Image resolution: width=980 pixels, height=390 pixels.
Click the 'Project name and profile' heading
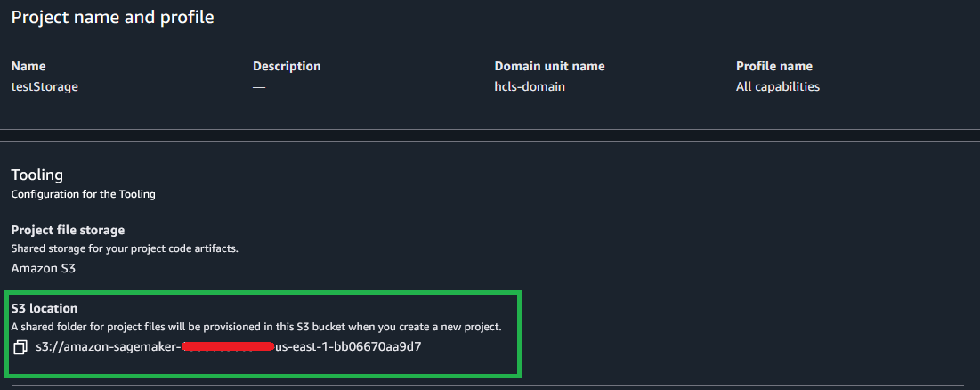tap(112, 17)
